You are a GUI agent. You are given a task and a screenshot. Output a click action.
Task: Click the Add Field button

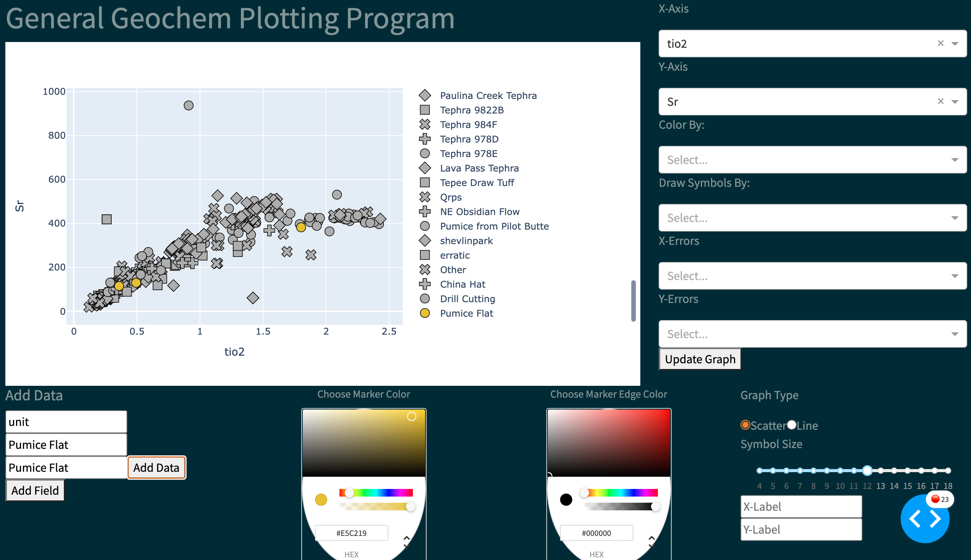[35, 490]
